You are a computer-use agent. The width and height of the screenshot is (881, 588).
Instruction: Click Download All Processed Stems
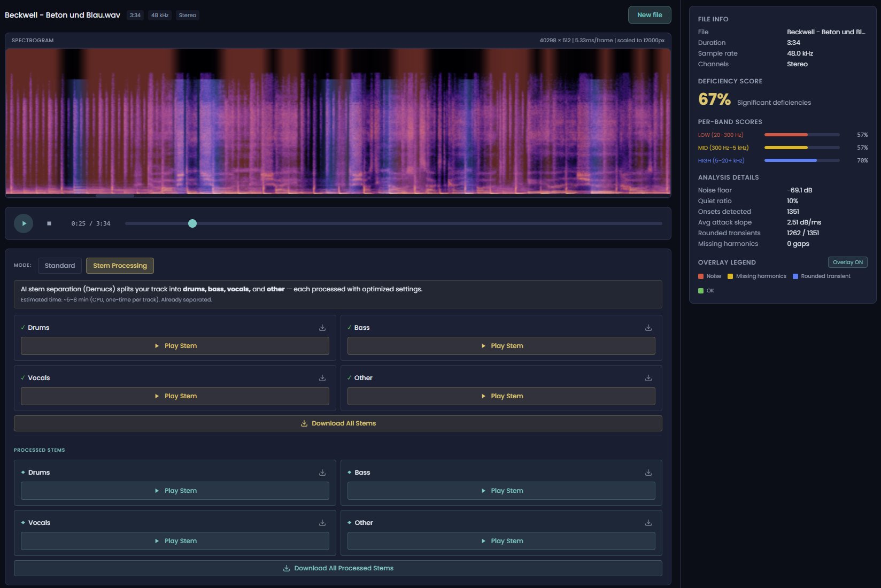337,568
